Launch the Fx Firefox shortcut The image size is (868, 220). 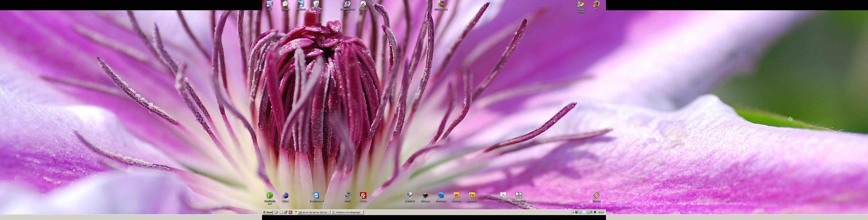tap(596, 5)
